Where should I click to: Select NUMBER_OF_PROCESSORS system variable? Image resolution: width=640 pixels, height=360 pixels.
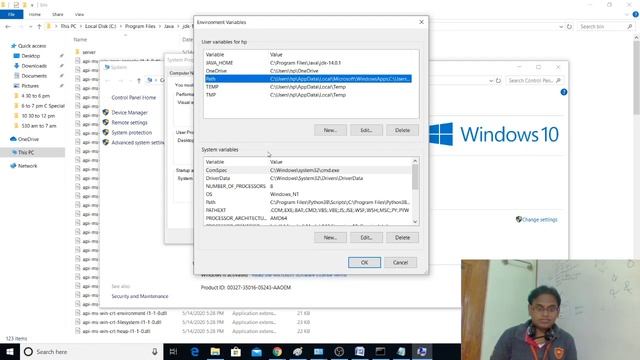308,186
